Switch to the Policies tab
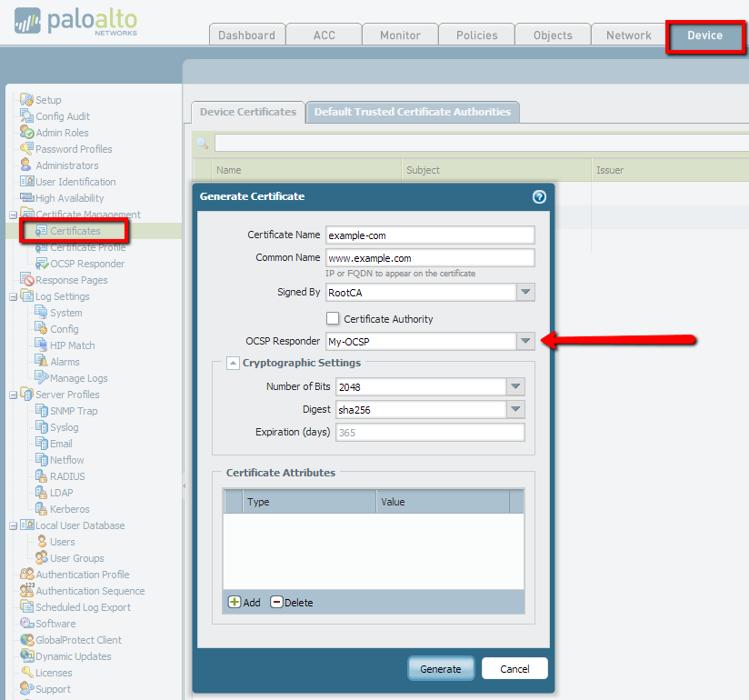 click(476, 35)
